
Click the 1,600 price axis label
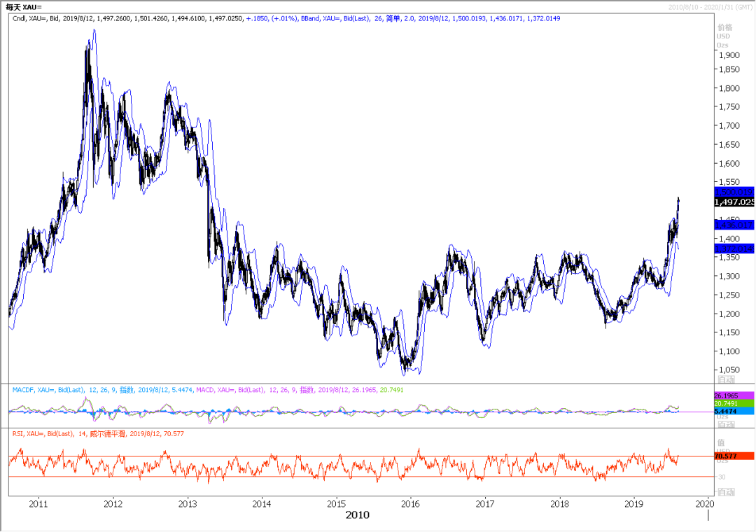tap(729, 164)
